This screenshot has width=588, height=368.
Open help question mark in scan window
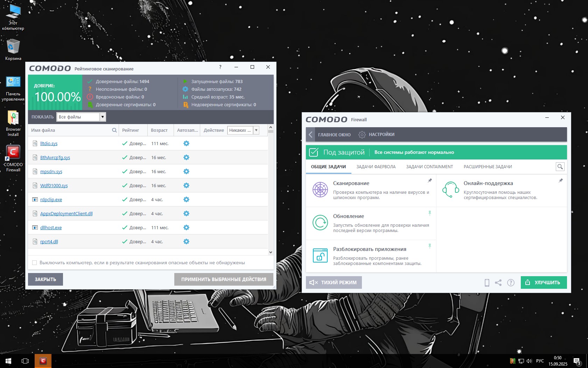point(220,67)
